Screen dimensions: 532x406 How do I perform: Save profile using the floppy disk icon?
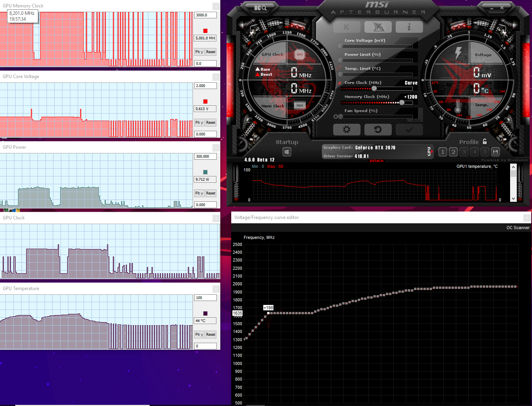pyautogui.click(x=495, y=152)
